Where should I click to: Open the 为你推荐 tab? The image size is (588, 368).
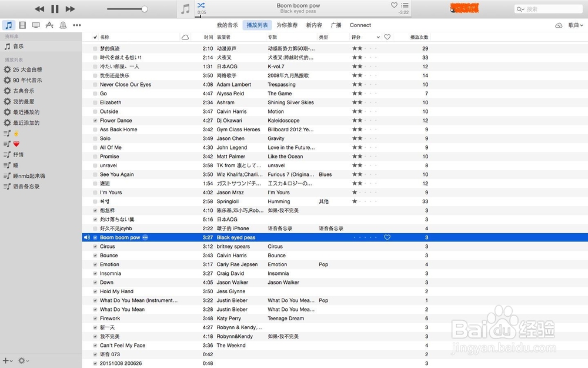[287, 25]
